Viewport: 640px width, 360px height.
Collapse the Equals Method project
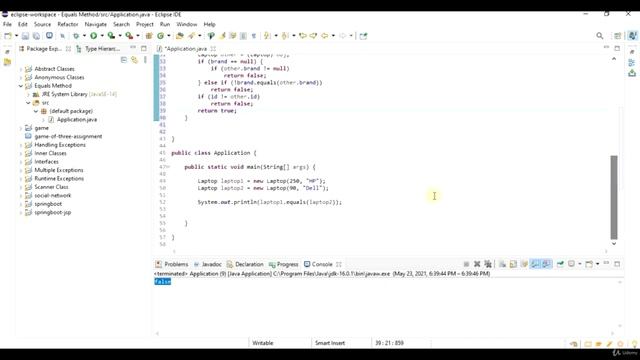[x=20, y=86]
